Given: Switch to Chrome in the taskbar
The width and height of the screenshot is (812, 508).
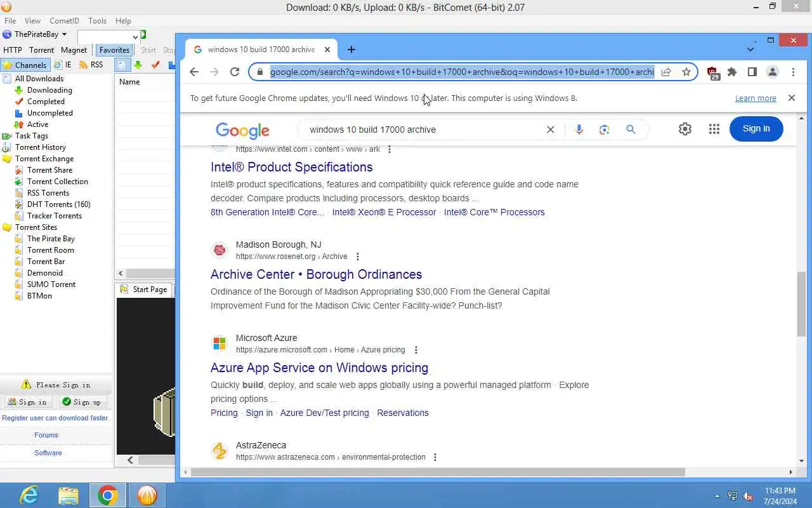Looking at the screenshot, I should [x=108, y=495].
